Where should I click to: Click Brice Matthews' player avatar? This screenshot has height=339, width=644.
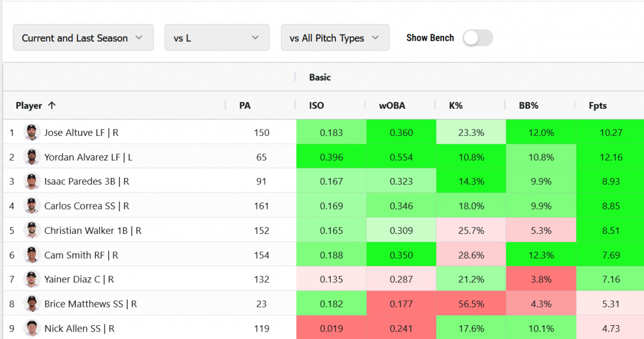click(x=32, y=304)
